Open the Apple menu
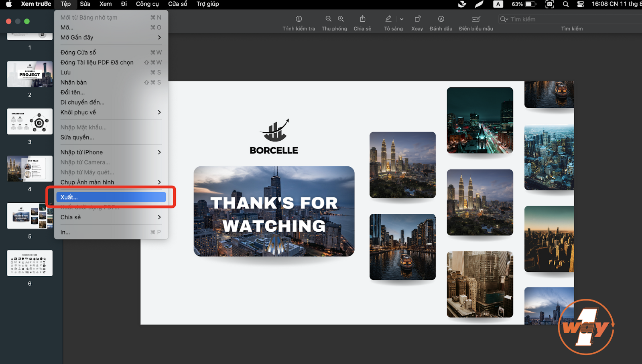The height and width of the screenshot is (364, 642). tap(8, 4)
